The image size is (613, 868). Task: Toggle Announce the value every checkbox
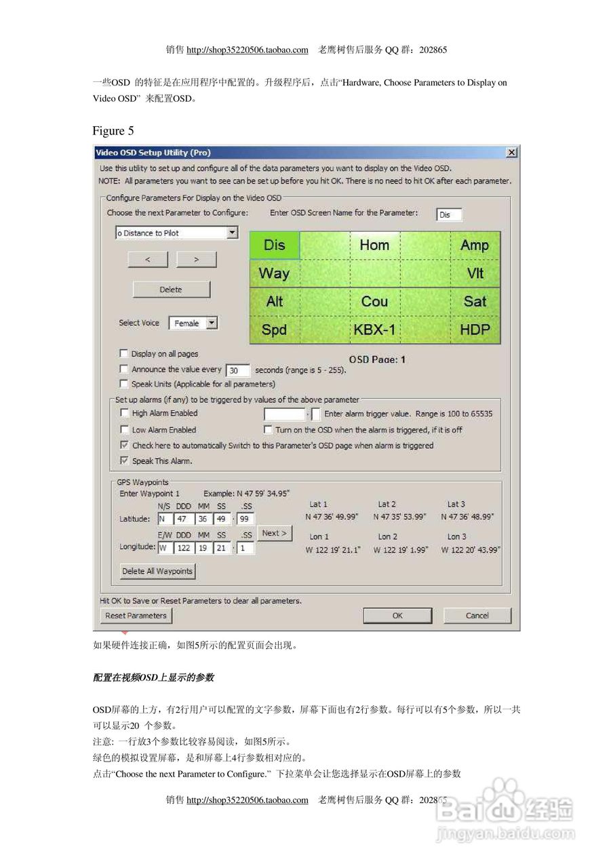tap(123, 369)
